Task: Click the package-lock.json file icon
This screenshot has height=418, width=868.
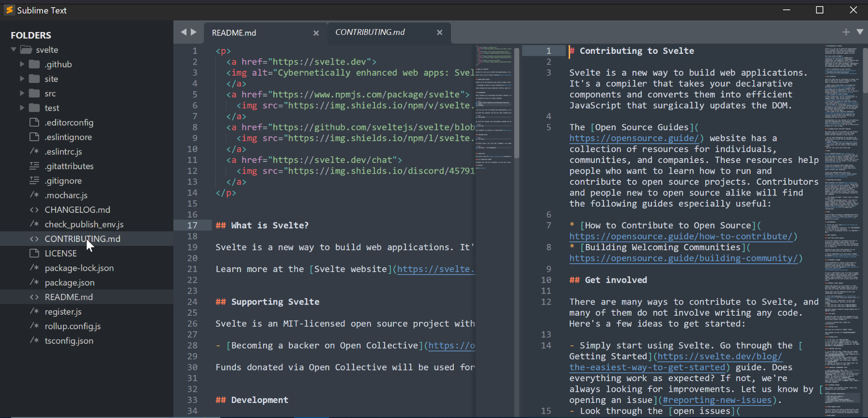Action: point(34,268)
